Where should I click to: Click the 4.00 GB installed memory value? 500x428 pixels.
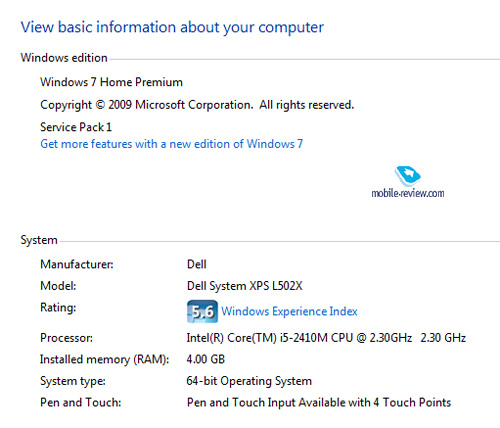tap(206, 359)
